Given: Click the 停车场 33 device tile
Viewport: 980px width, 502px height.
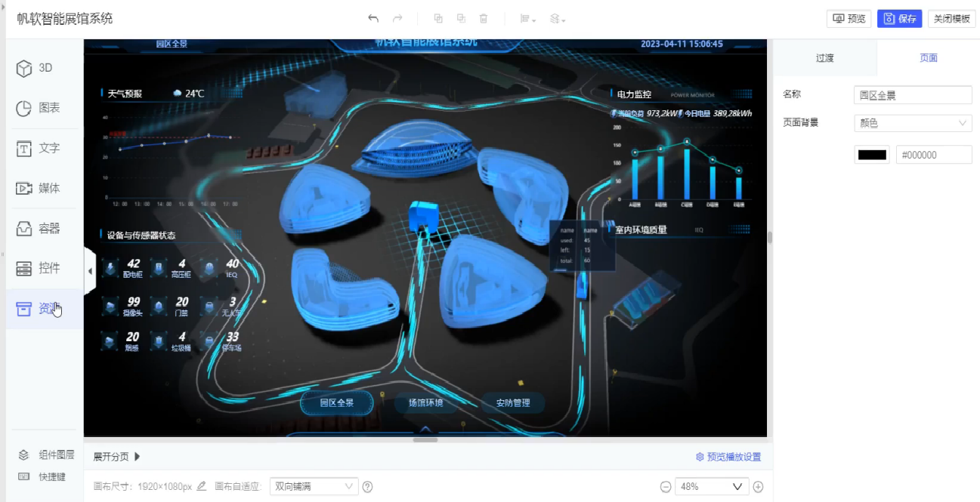Looking at the screenshot, I should 222,341.
